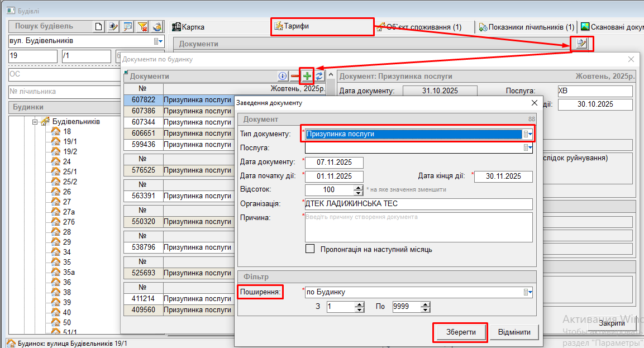Click the Відмінити button
The height and width of the screenshot is (348, 644).
(514, 332)
